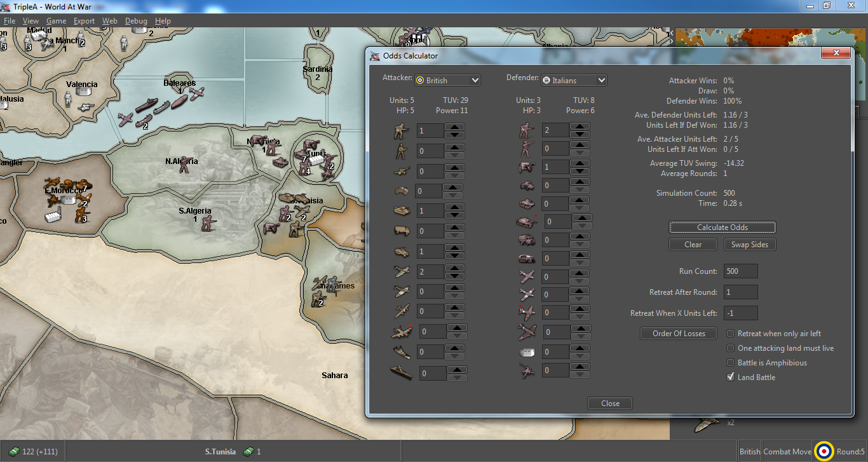Click the British attacker transport truck icon
Screen dimensions: 868x462
click(401, 231)
